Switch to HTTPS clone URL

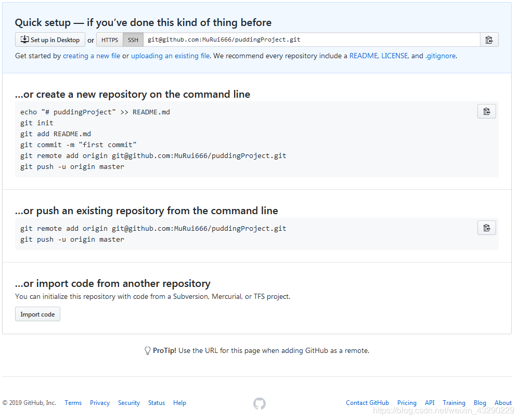click(x=110, y=40)
